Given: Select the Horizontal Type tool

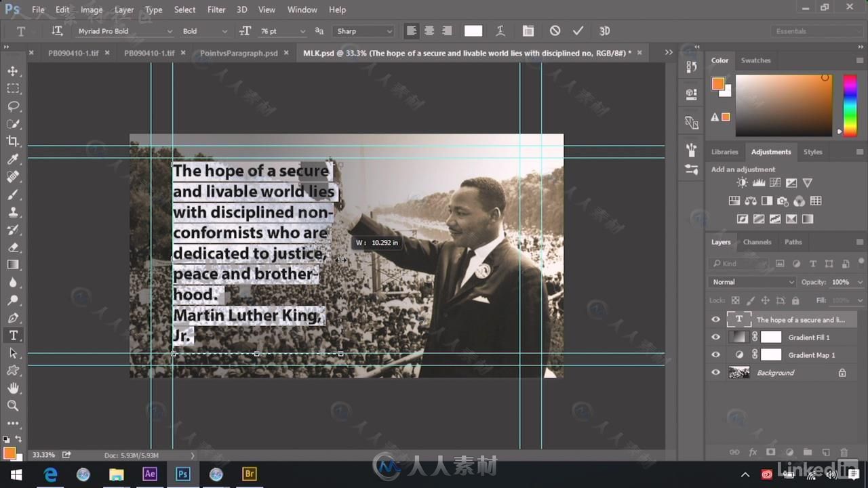Looking at the screenshot, I should [x=13, y=335].
